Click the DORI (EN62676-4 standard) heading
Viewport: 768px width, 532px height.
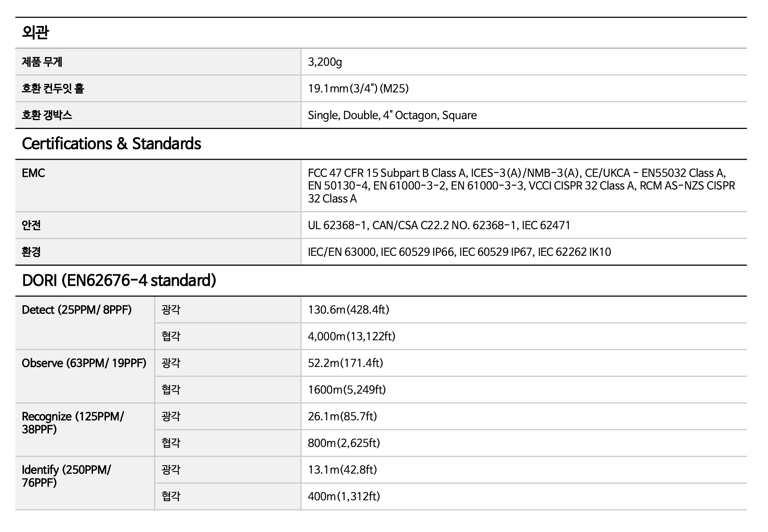click(x=119, y=280)
